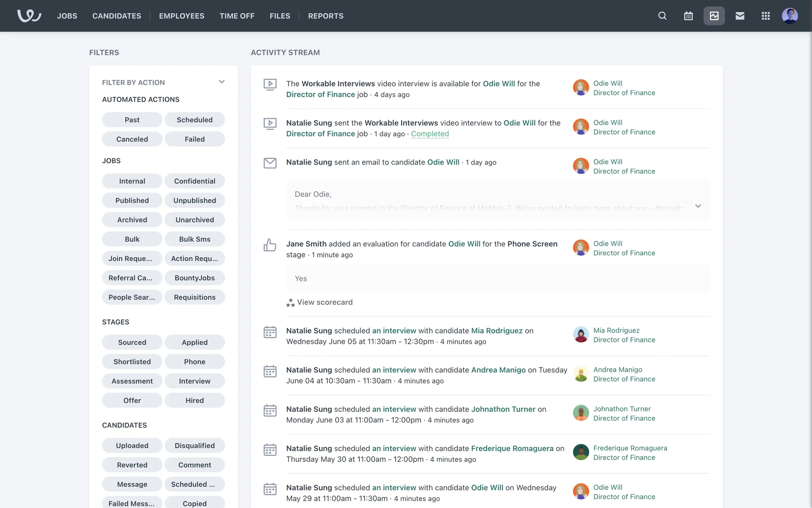Enable the Shortlisted stage filter

point(132,362)
